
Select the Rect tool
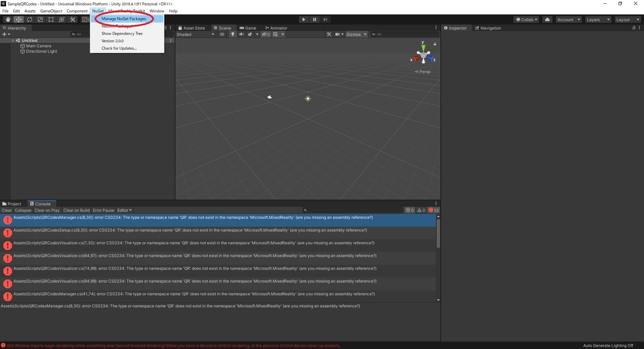(50, 19)
